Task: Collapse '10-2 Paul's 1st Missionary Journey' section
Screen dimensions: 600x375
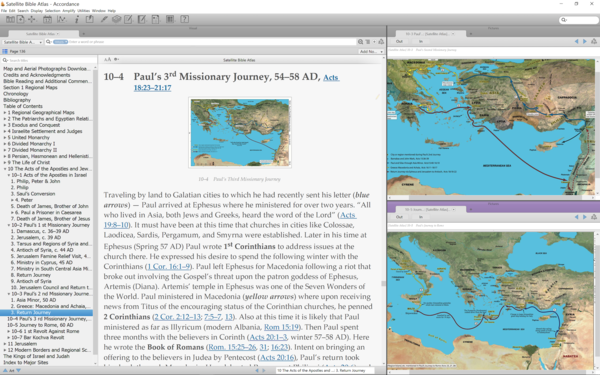Action: coord(8,225)
